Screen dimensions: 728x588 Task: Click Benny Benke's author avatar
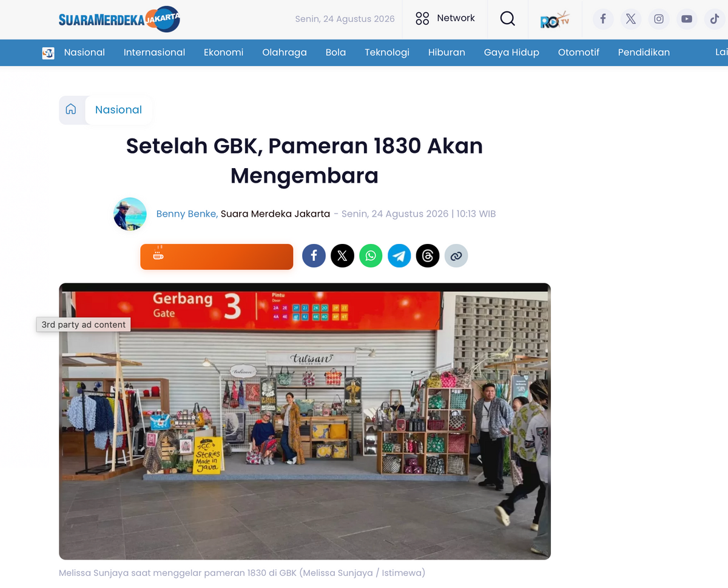130,214
